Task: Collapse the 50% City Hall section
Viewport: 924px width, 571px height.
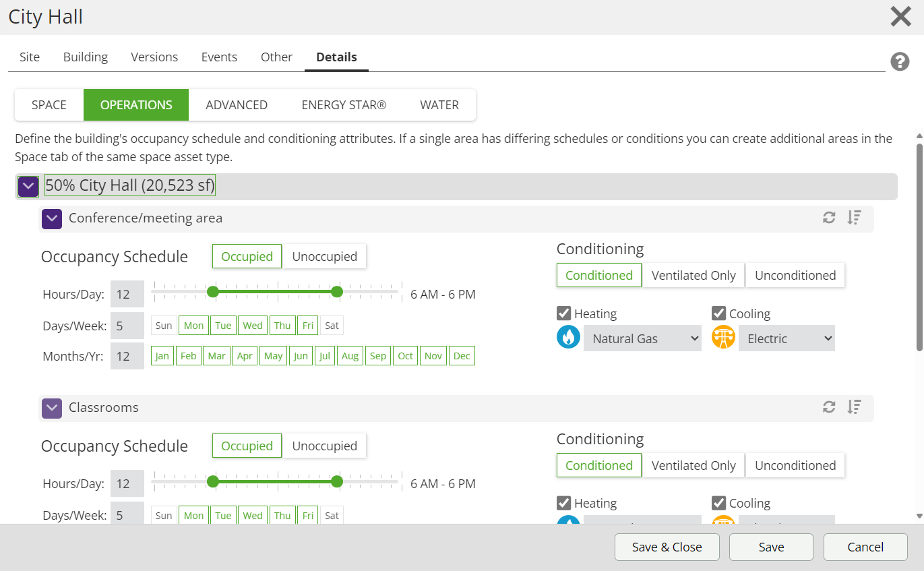Action: tap(28, 186)
